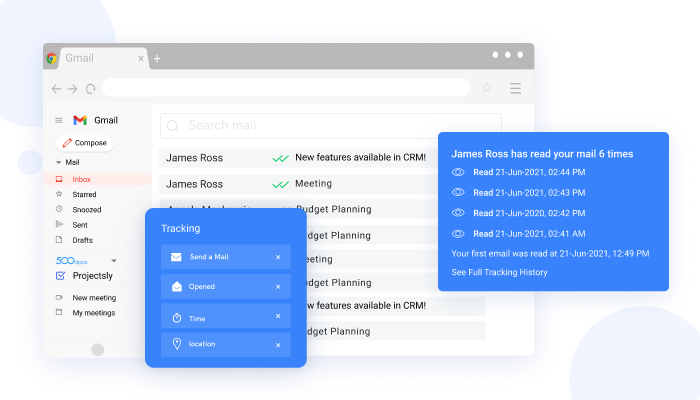This screenshot has height=400, width=700.
Task: Click the Compose button
Action: coord(84,143)
